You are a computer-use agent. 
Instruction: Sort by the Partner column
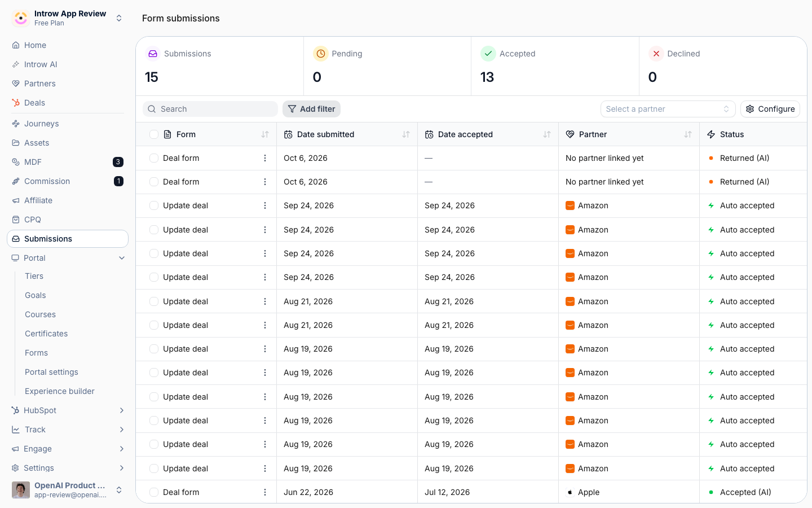pyautogui.click(x=688, y=134)
